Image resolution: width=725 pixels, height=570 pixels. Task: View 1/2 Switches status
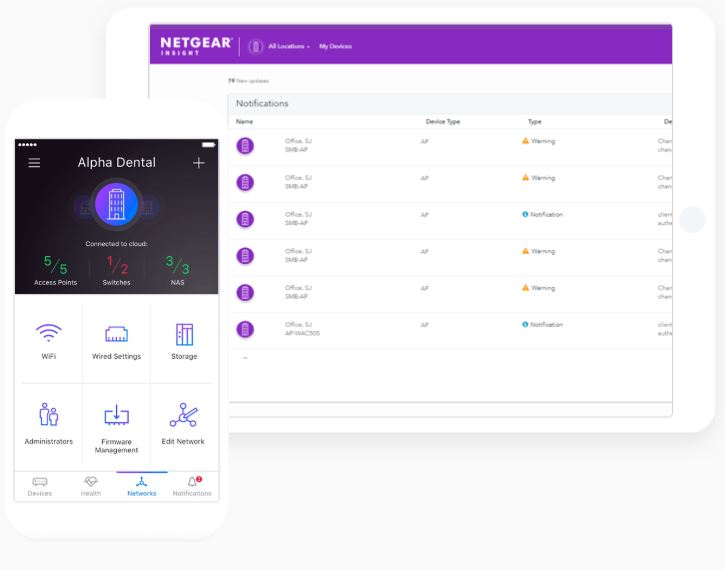click(117, 270)
